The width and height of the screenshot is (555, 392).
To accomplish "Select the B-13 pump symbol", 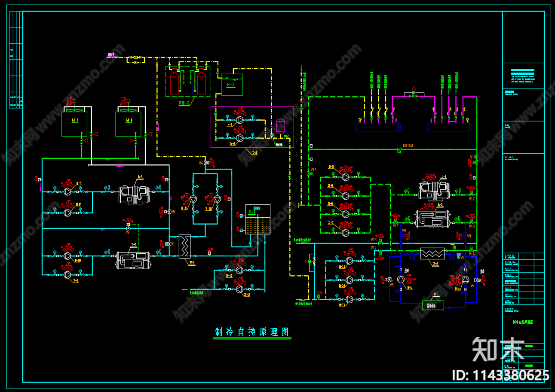I will click(350, 261).
